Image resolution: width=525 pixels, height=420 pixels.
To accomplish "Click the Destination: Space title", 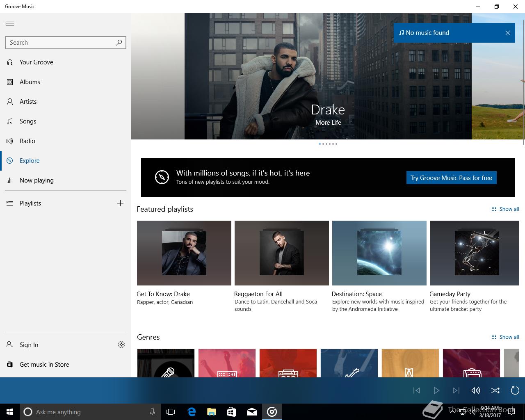I will click(x=357, y=294).
